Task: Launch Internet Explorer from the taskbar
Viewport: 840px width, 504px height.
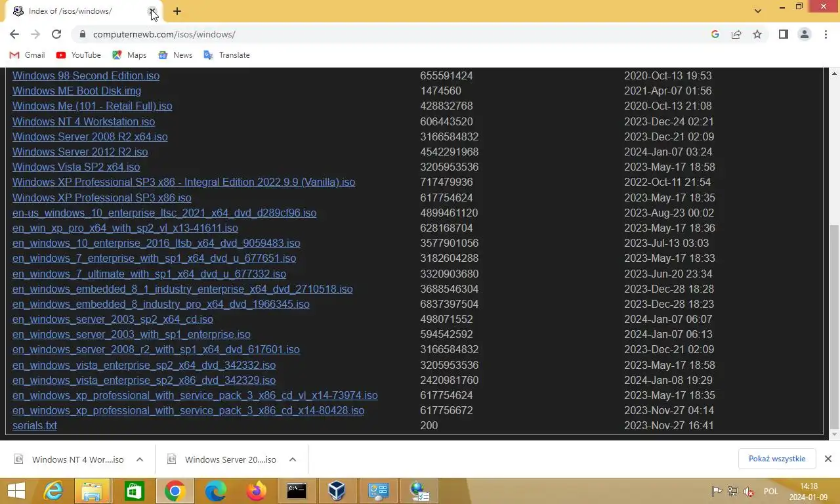Action: (54, 491)
